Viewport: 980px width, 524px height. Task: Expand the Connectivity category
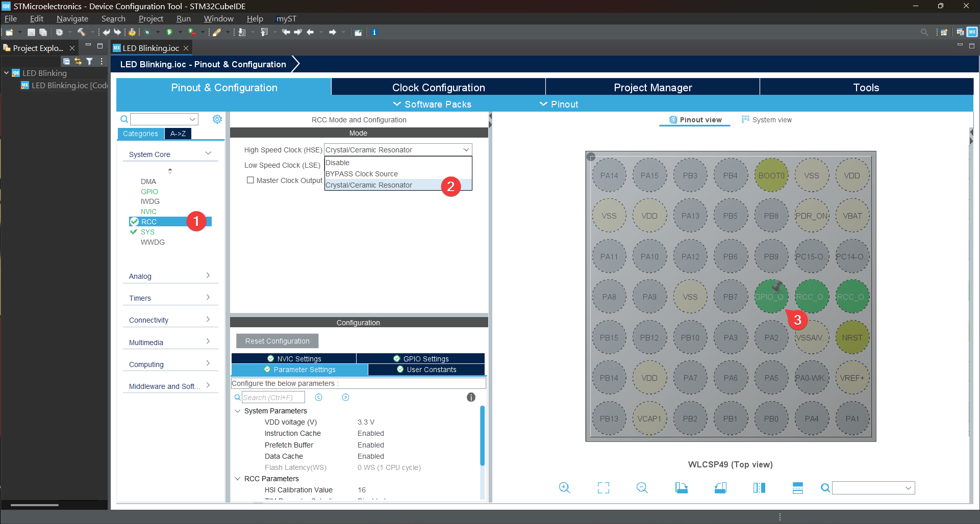tap(170, 320)
